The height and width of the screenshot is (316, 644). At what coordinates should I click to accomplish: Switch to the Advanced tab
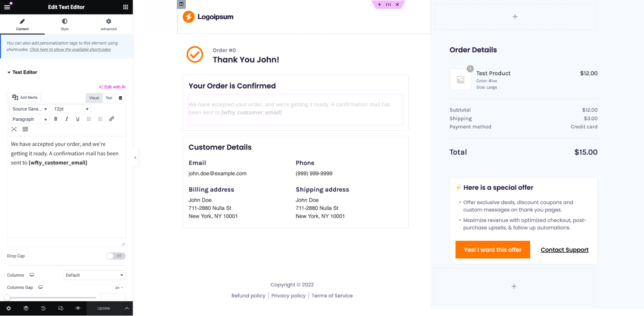tap(109, 24)
